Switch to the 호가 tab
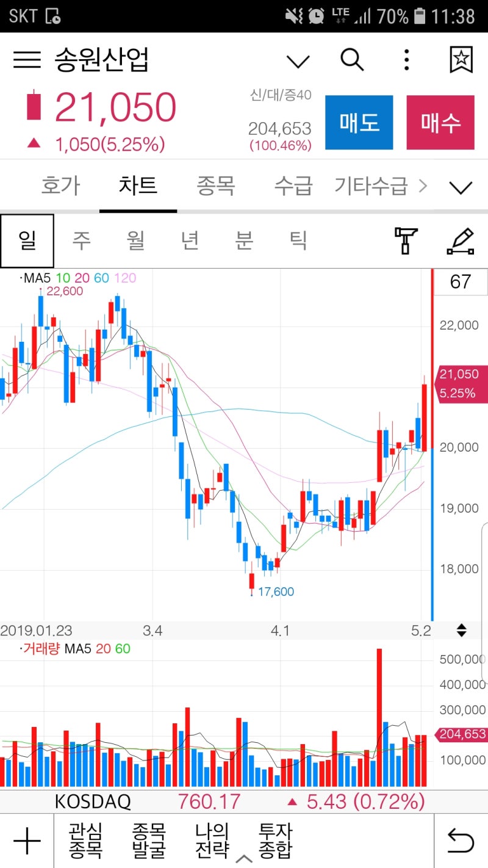Screen dimensions: 488x868 point(60,185)
